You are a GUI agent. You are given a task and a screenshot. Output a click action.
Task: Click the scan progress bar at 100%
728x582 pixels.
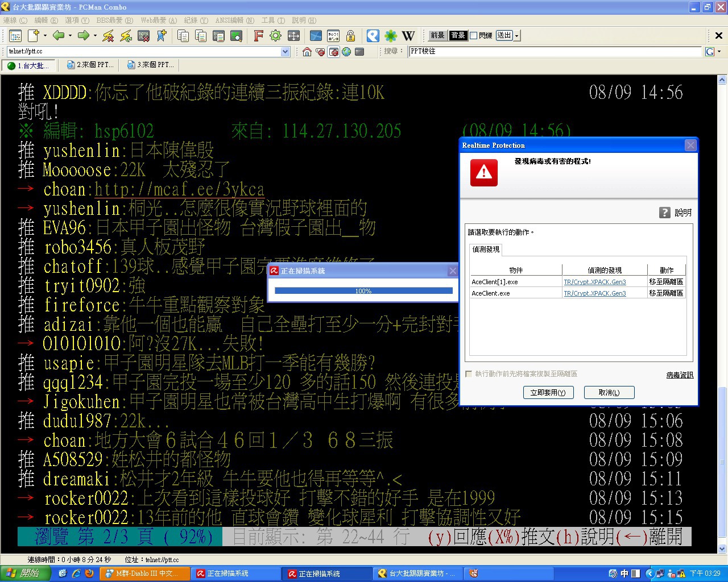pos(363,291)
